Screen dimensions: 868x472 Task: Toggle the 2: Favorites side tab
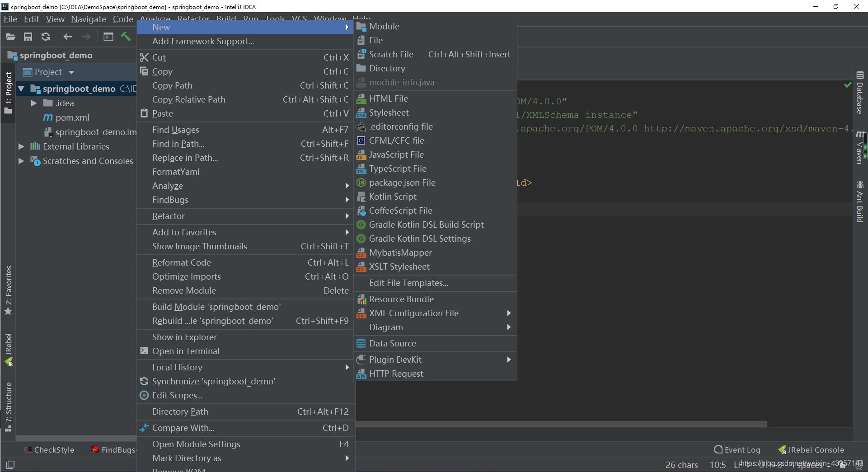[x=9, y=290]
